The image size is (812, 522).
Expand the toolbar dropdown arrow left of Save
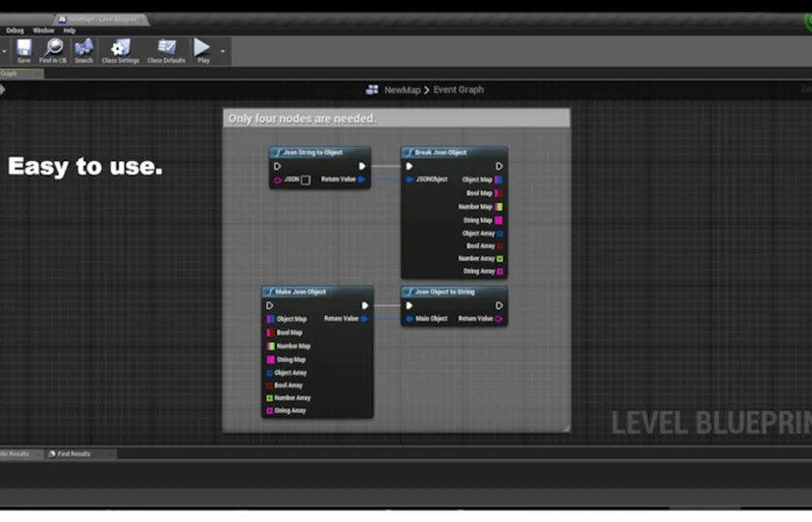4,51
